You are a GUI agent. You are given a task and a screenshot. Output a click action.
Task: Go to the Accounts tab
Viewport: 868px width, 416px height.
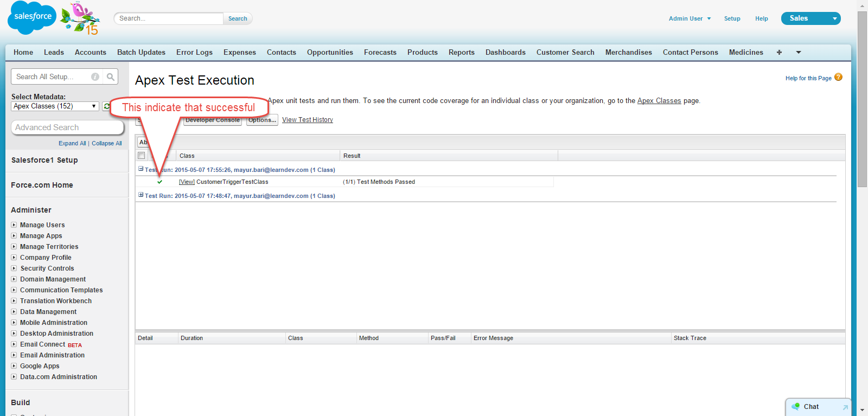point(91,53)
